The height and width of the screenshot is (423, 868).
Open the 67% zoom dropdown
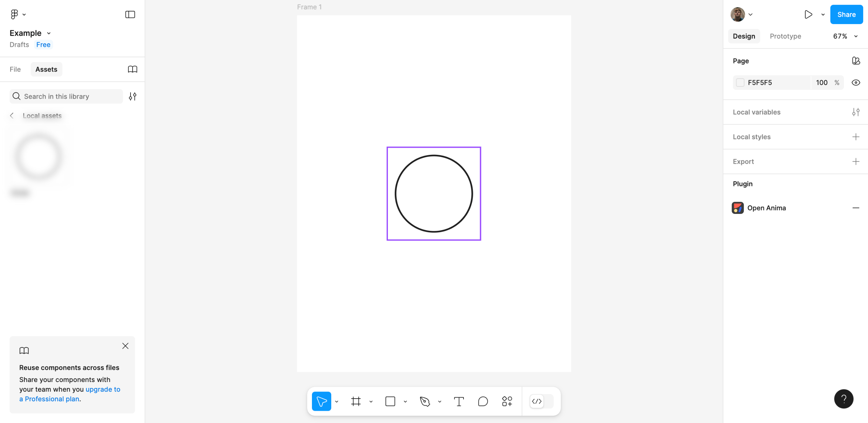pos(845,36)
